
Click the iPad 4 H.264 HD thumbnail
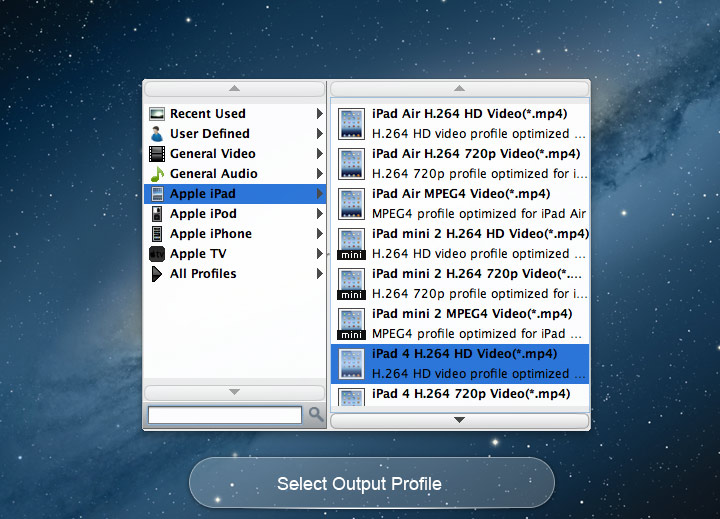[x=352, y=364]
